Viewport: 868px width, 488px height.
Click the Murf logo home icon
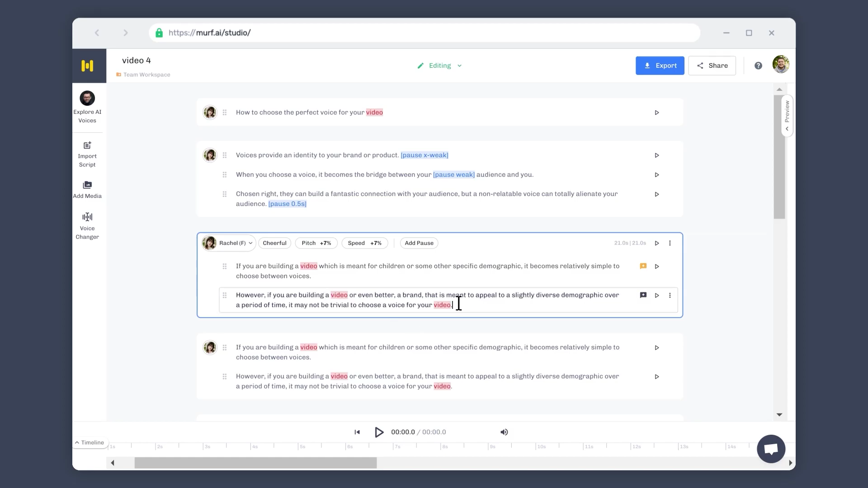tap(88, 66)
